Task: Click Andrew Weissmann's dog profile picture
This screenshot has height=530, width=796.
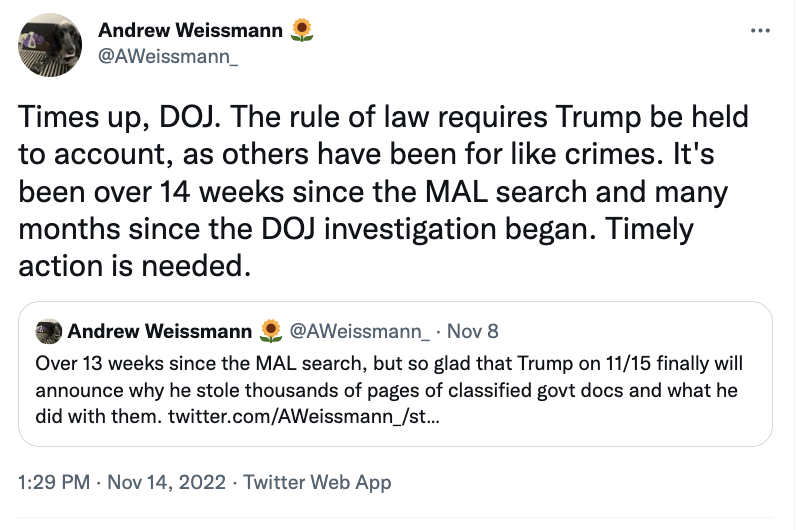Action: pyautogui.click(x=50, y=45)
